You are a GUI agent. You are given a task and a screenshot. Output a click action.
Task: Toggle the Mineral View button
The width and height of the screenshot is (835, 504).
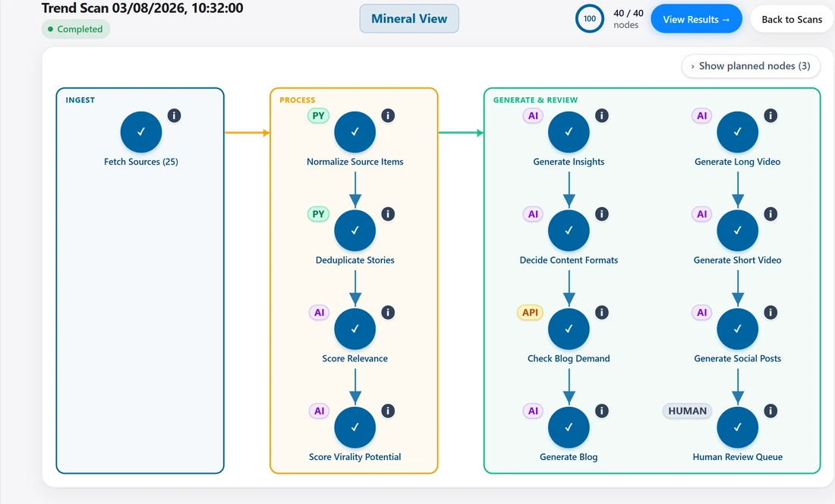[409, 19]
